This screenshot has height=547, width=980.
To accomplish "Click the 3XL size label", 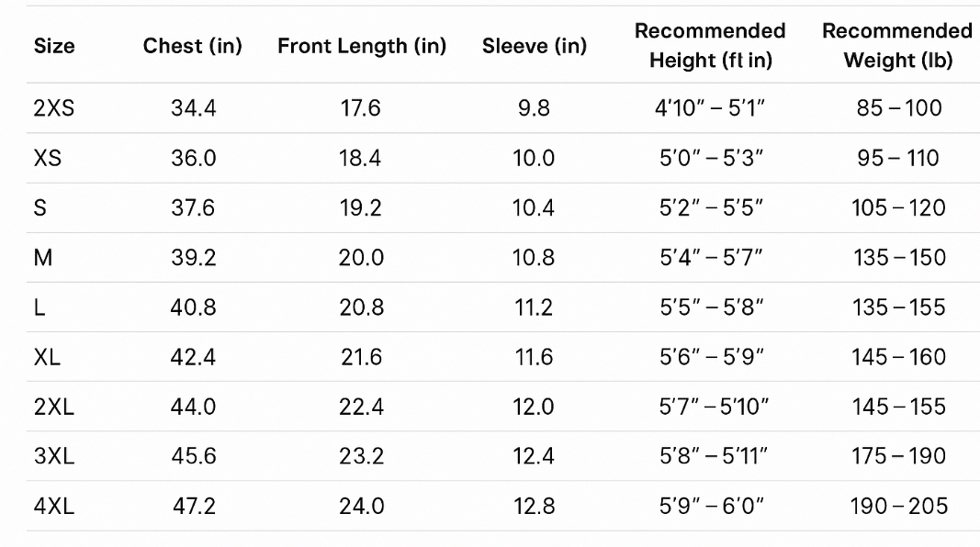I will coord(54,456).
